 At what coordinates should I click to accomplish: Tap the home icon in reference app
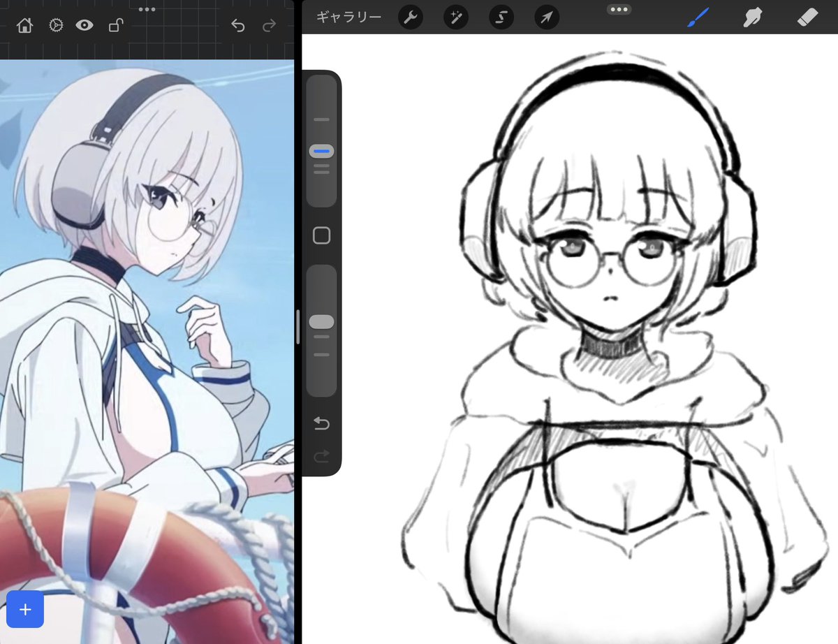[x=24, y=26]
